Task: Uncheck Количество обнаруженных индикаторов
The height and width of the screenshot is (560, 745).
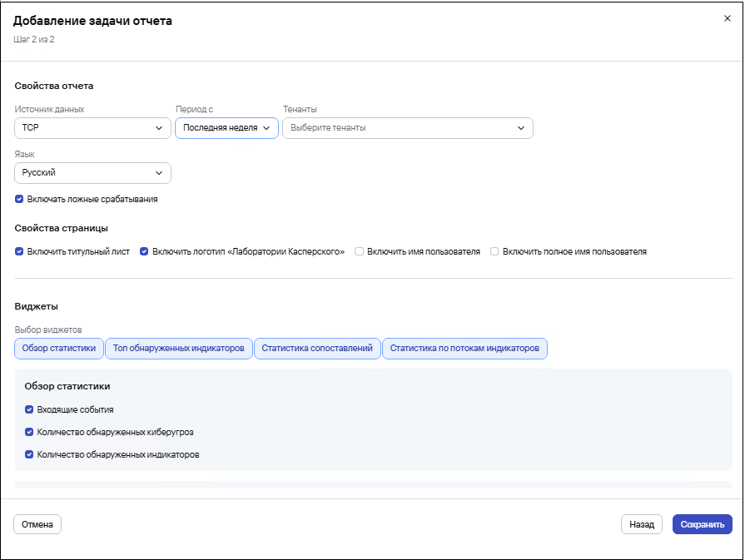Action: pos(29,454)
